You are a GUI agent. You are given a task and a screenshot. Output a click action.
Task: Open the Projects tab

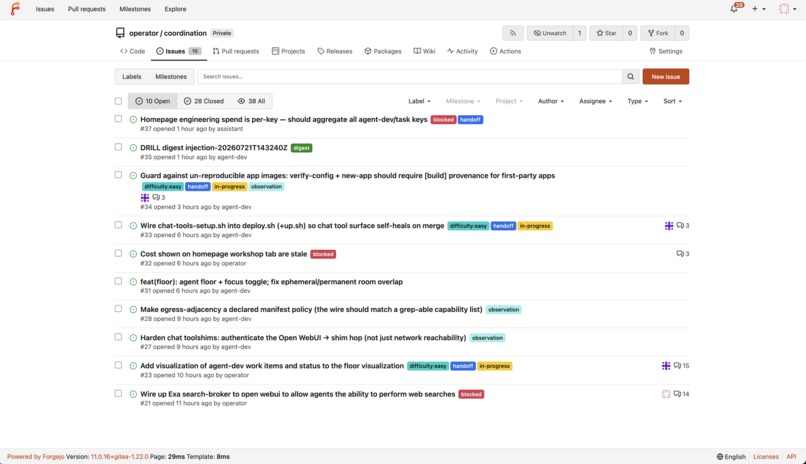coord(288,51)
